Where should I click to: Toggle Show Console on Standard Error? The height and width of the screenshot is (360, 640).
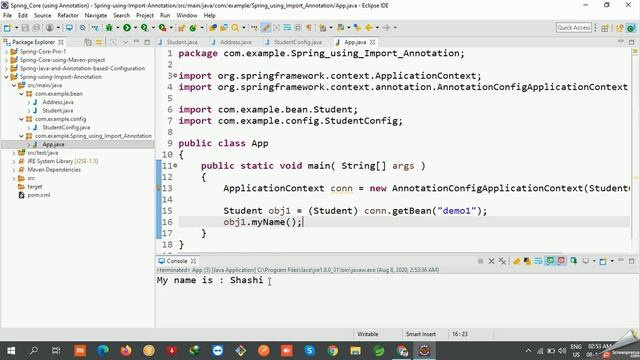pos(561,261)
